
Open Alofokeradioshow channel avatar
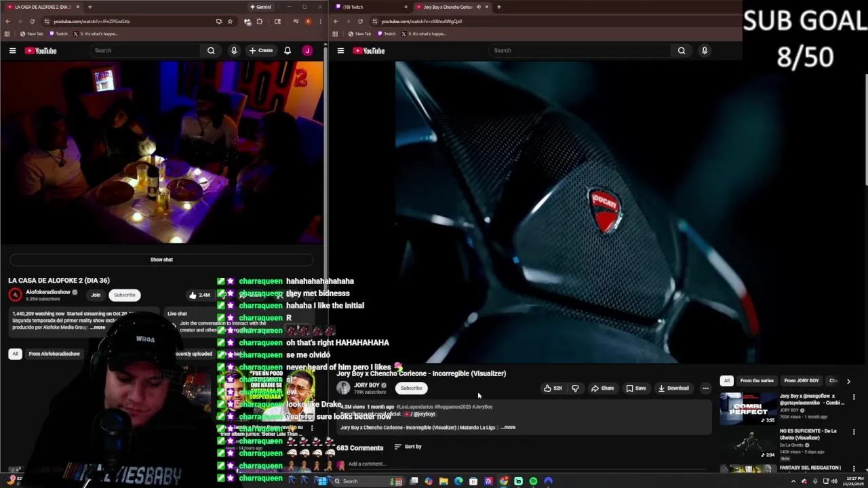pyautogui.click(x=15, y=295)
